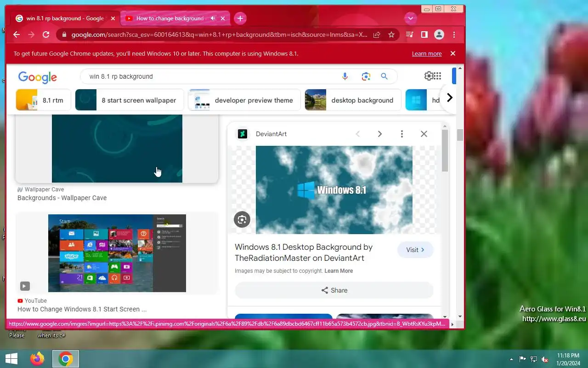Open Google quick settings gear
The image size is (588, 368).
[429, 76]
